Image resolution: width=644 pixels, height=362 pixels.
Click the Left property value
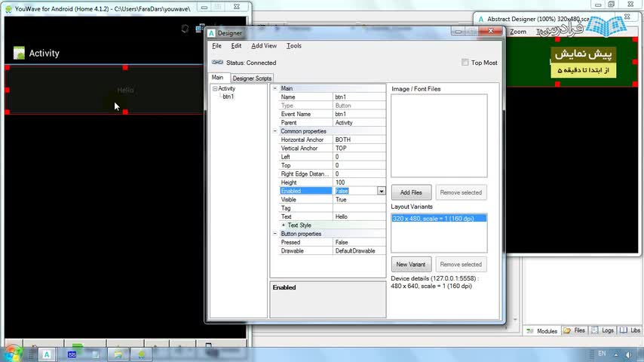tap(359, 157)
